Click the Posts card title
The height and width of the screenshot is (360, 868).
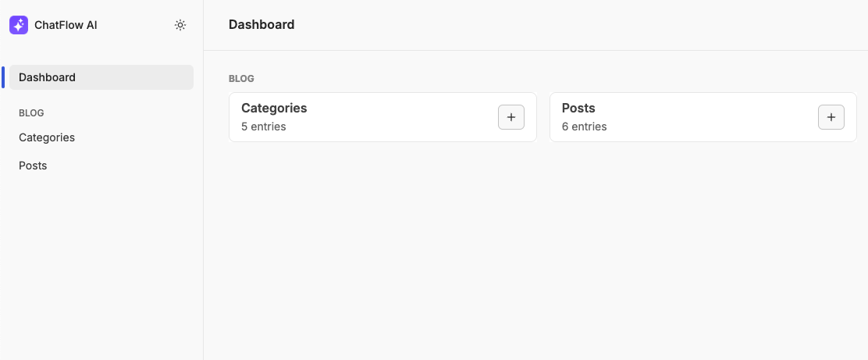578,108
